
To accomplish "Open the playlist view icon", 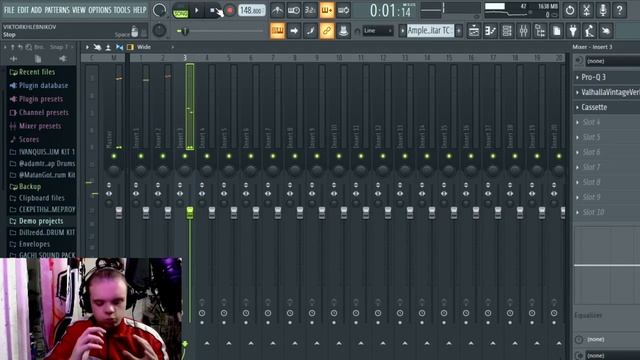I will click(x=473, y=31).
